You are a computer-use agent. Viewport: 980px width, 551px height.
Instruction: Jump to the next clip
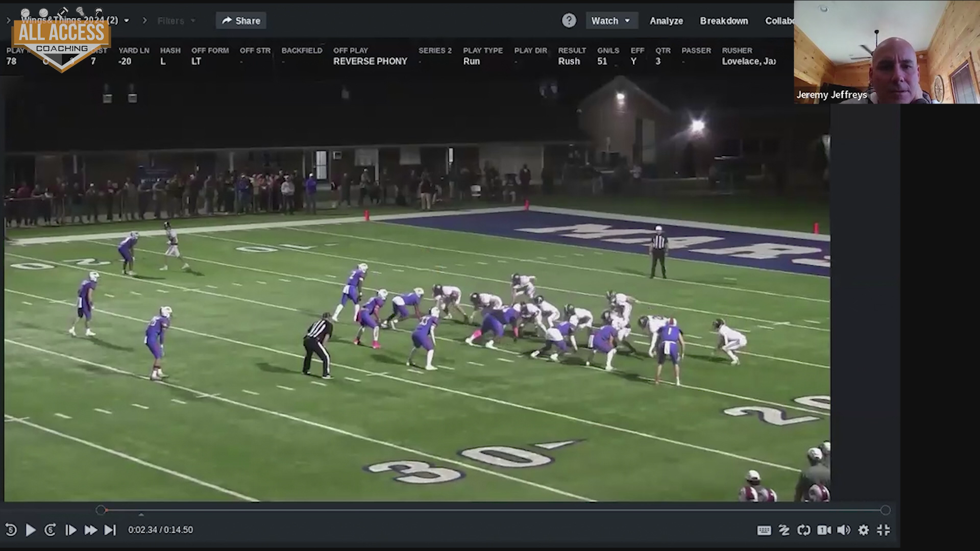pyautogui.click(x=110, y=530)
